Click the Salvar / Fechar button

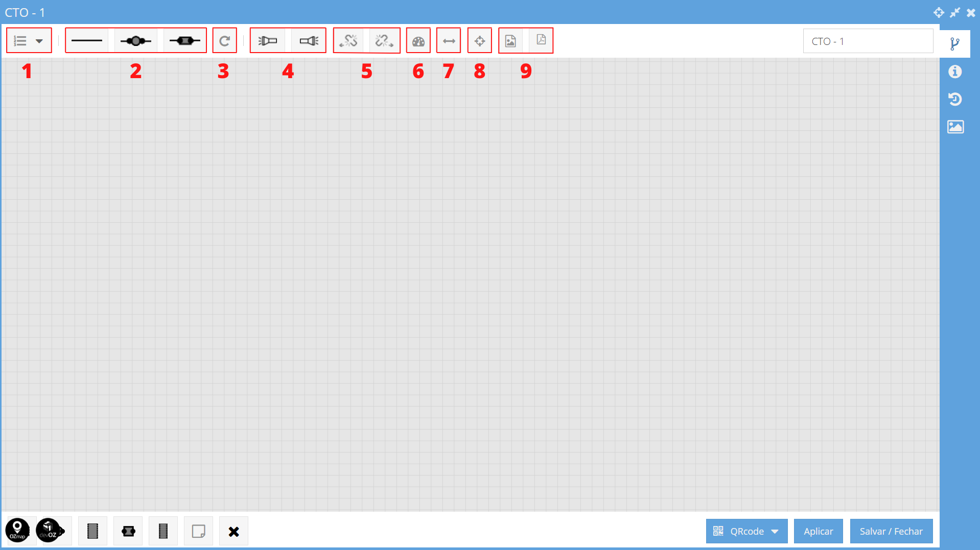(x=891, y=531)
